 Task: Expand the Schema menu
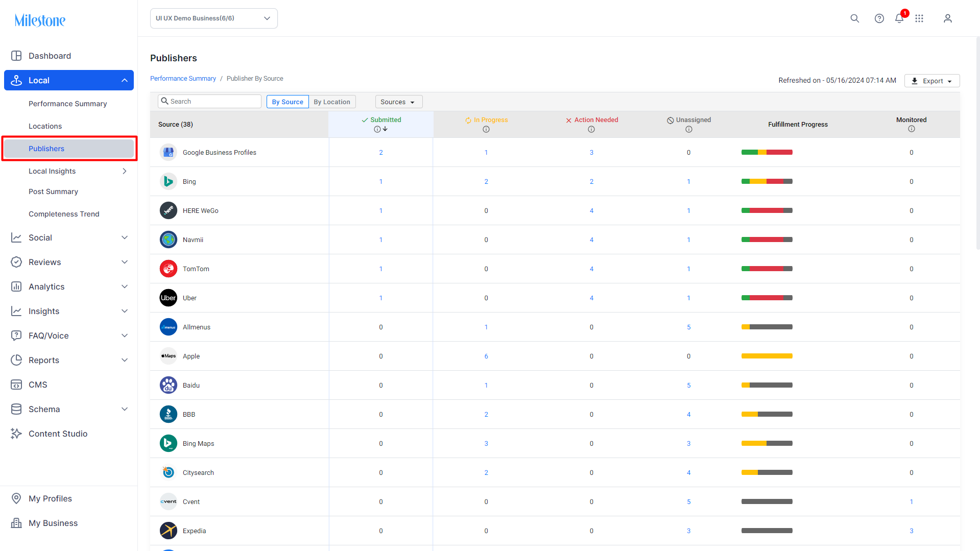click(x=124, y=409)
